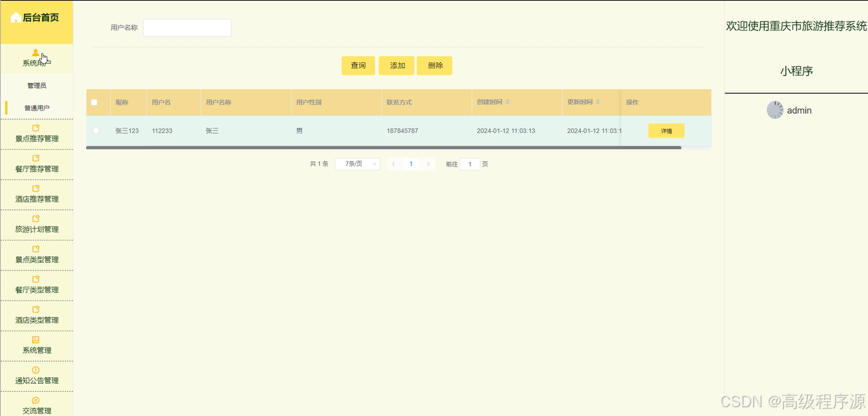Open 系统管理 menu
Image resolution: width=868 pixels, height=416 pixels.
tap(36, 346)
